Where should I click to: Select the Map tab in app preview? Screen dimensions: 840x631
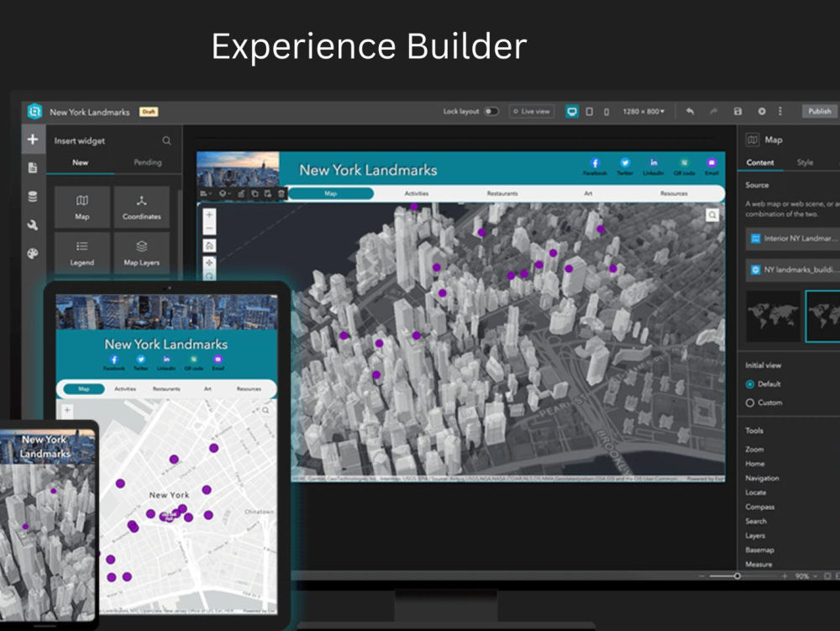[x=330, y=193]
